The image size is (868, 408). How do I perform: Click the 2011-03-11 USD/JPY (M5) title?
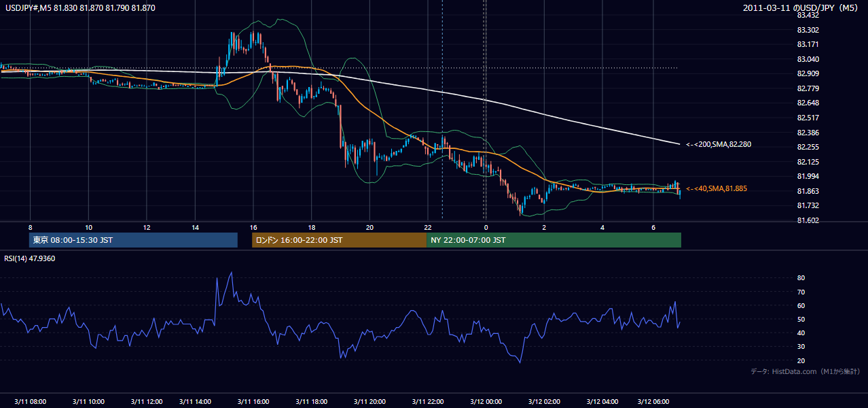coord(801,7)
